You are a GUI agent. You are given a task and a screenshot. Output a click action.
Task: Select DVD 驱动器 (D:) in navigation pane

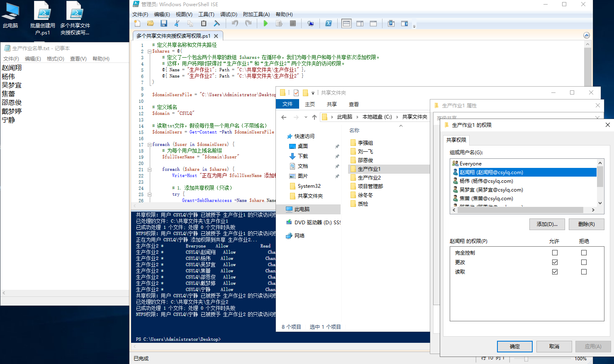coord(313,222)
